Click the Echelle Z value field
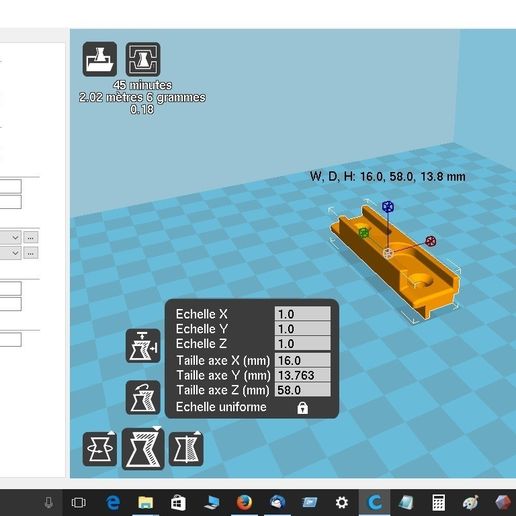 coord(302,343)
